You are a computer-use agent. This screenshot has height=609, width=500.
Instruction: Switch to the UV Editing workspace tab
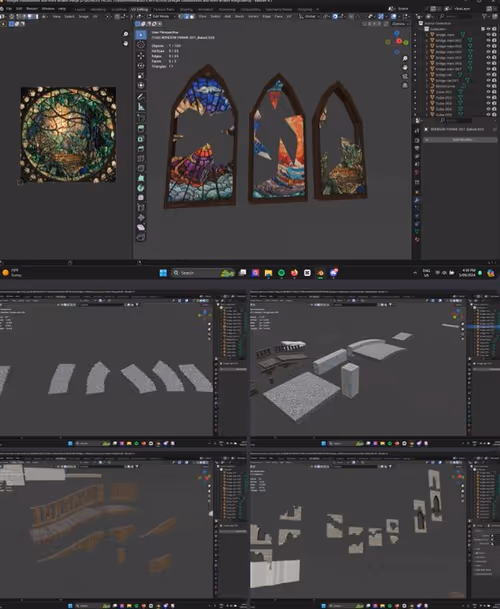point(139,9)
